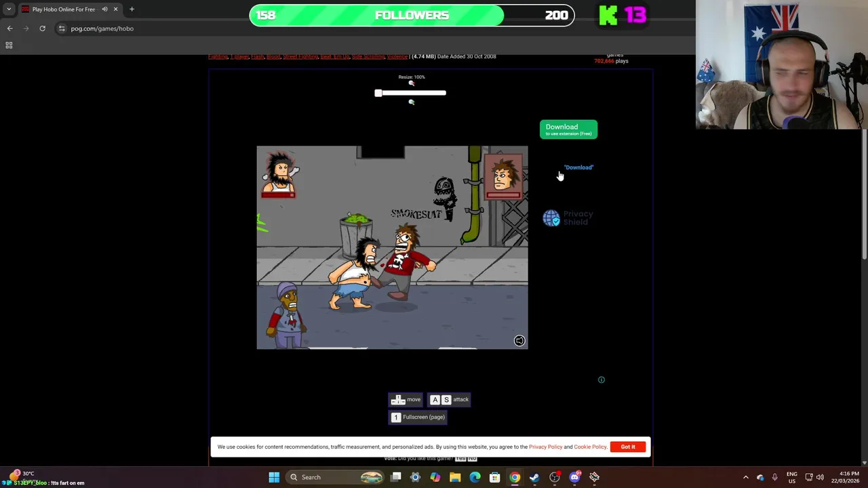Screen dimensions: 868x488
Task: Open File Explorer on the taskbar
Action: pos(455,477)
